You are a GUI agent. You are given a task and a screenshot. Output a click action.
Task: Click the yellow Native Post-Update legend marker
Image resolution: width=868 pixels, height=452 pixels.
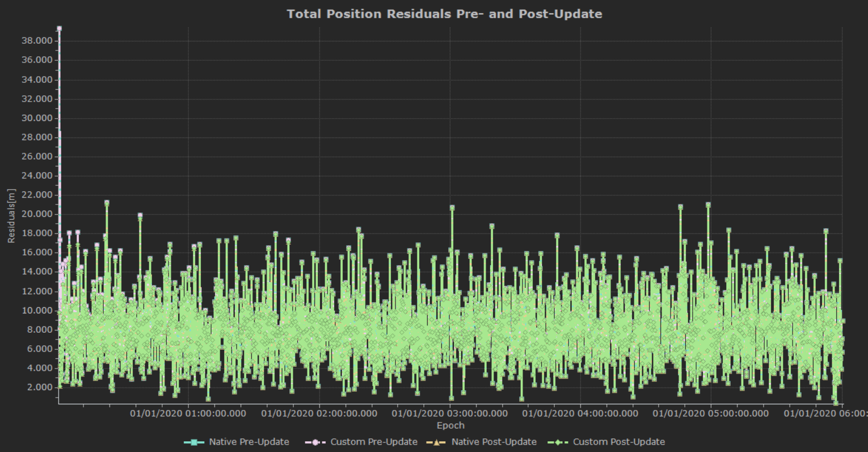437,442
